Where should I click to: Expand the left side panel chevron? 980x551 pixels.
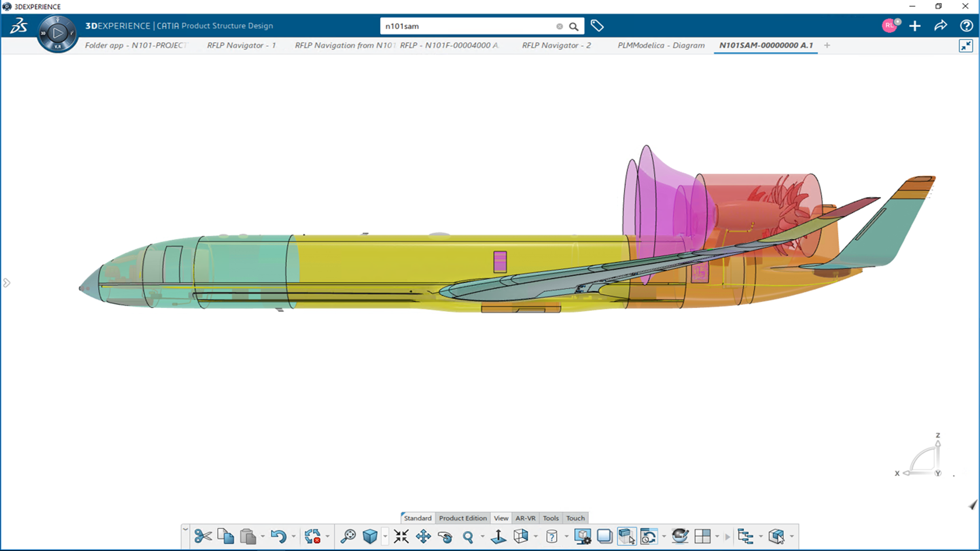7,283
